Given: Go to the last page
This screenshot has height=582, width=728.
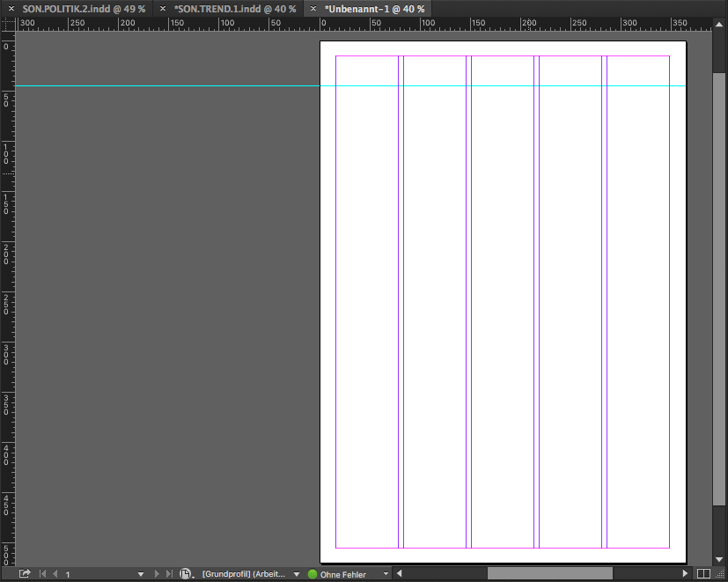Looking at the screenshot, I should pos(169,574).
